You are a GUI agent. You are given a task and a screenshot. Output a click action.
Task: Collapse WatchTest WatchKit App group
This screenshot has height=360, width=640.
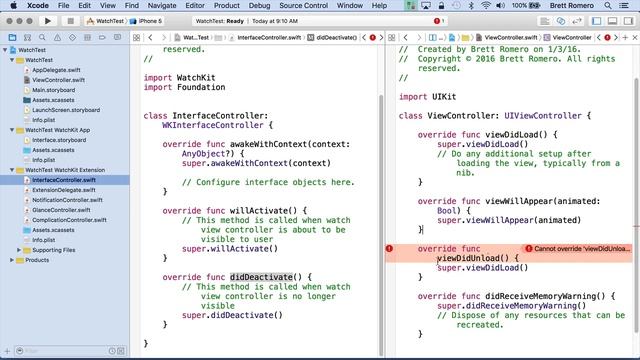(x=12, y=130)
